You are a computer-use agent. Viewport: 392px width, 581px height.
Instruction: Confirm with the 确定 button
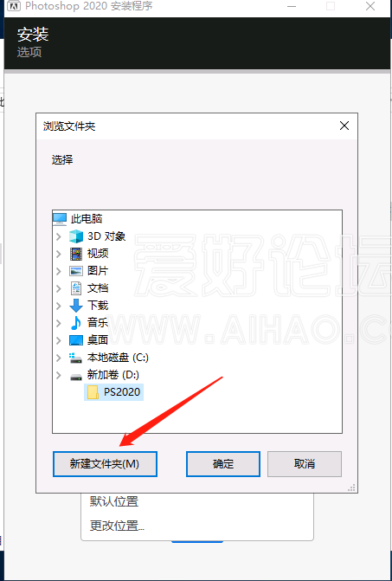tap(223, 464)
